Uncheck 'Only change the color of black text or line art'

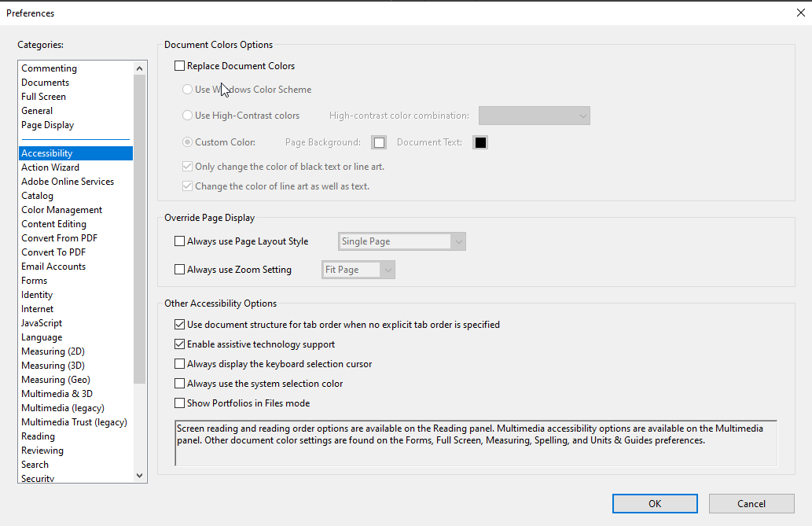[x=187, y=166]
